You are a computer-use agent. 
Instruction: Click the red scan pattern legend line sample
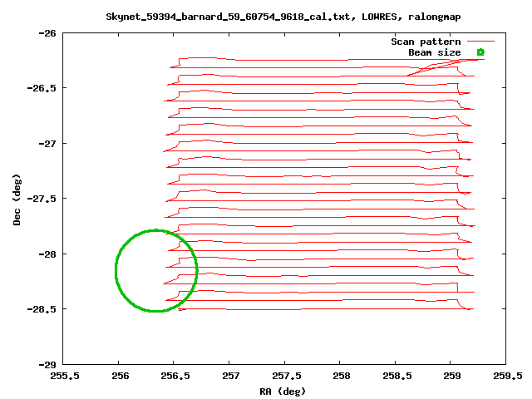pos(480,42)
